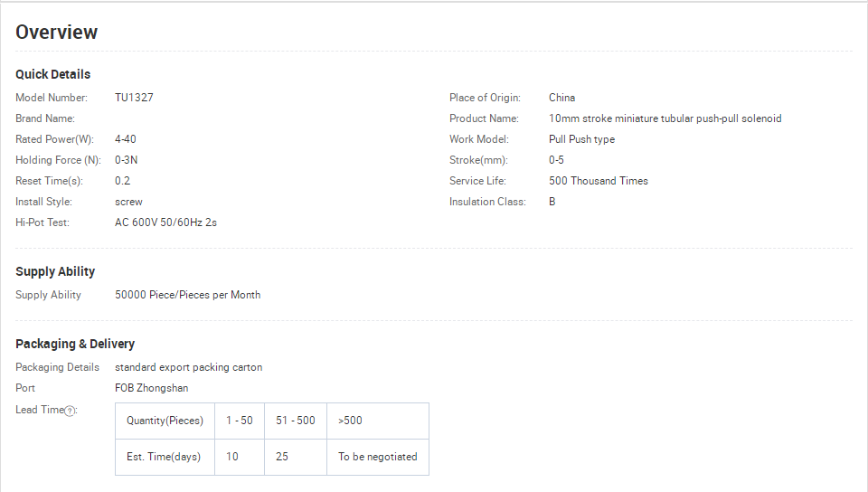Click the Lead Time help question-mark icon
Image resolution: width=868 pixels, height=492 pixels.
[70, 411]
